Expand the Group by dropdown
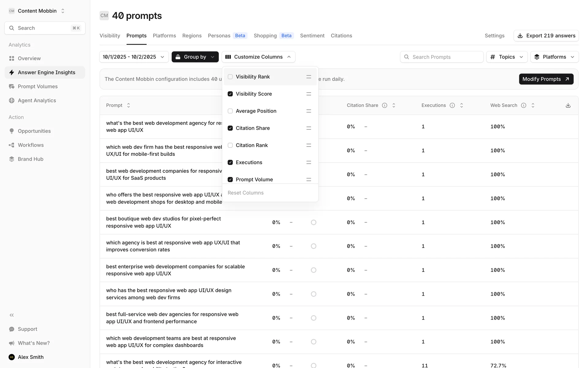Viewport: 588px width, 368px height. [x=195, y=57]
